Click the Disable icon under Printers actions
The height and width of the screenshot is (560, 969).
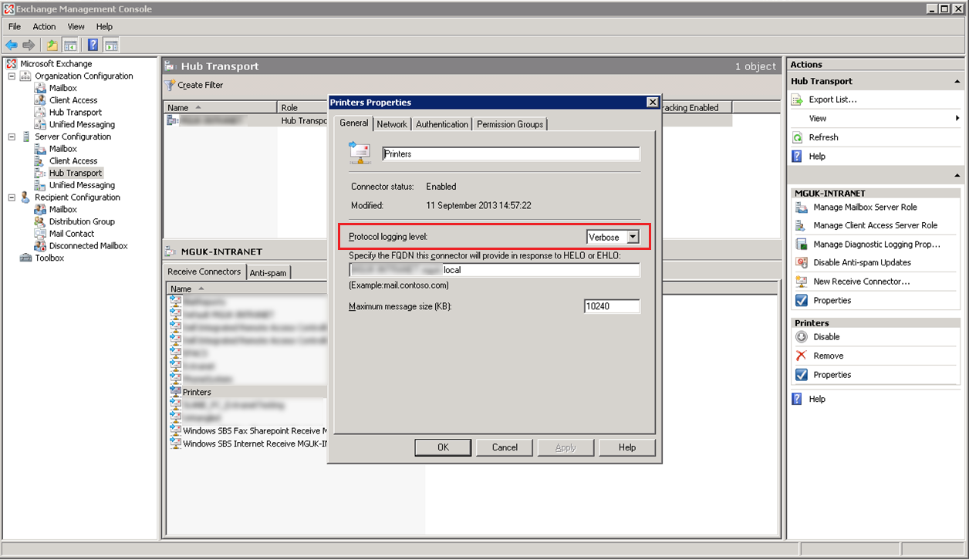(x=802, y=337)
